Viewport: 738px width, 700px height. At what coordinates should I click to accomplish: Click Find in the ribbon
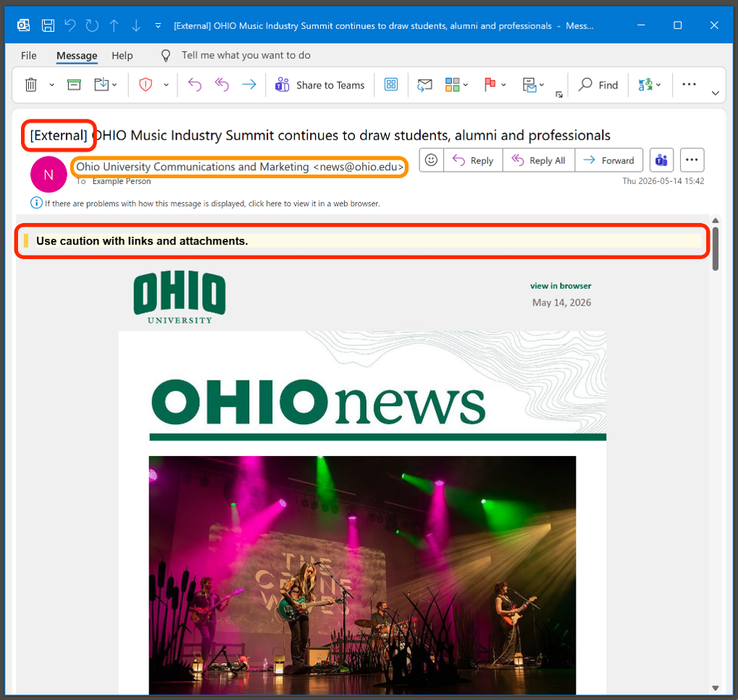(597, 85)
